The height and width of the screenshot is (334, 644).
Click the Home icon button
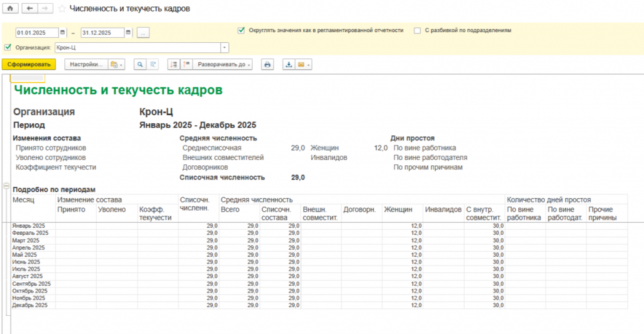[9, 9]
